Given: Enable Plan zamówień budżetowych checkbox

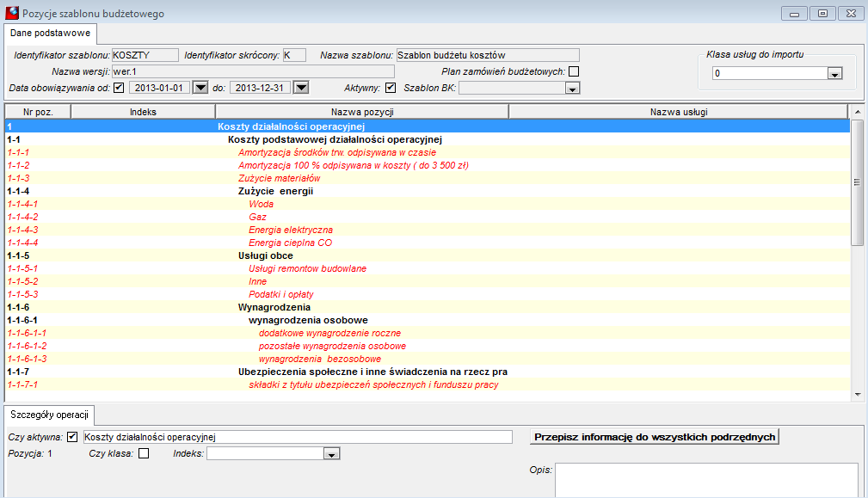Looking at the screenshot, I should click(x=574, y=71).
